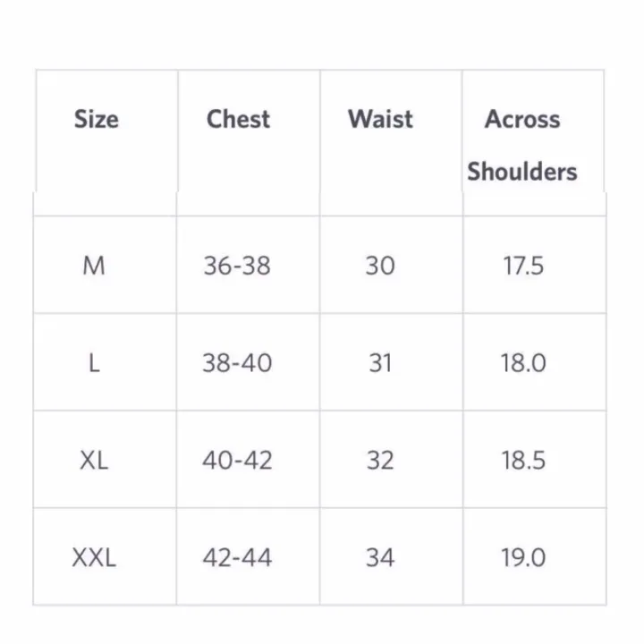Click the 18.0 shoulder measurement
This screenshot has width=644, height=644.
coord(523,363)
